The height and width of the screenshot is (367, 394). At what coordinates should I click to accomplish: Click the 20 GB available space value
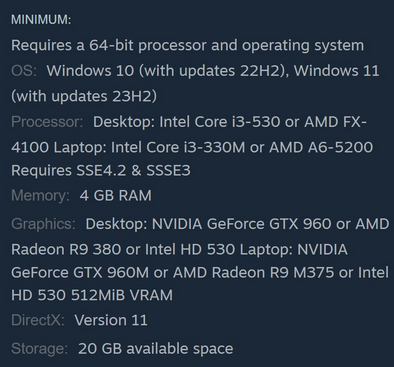(156, 349)
